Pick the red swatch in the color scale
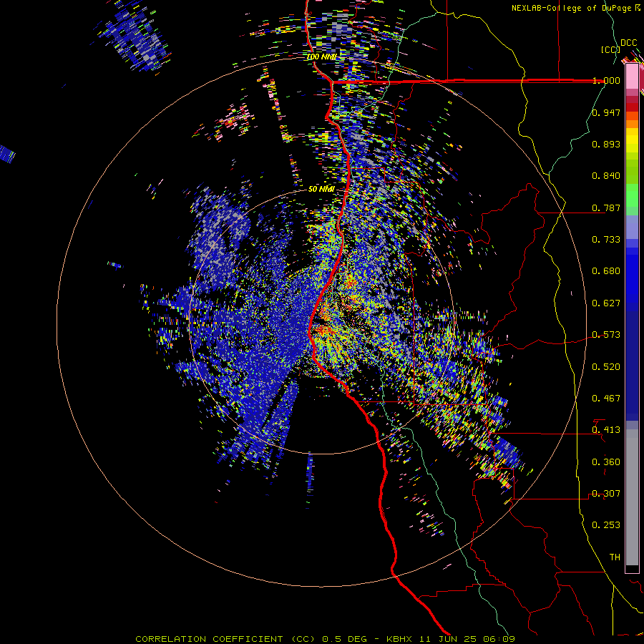This screenshot has width=644, height=644. (632, 107)
